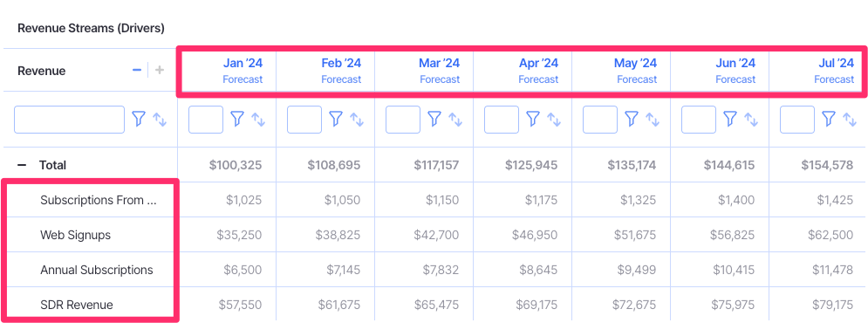This screenshot has height=323, width=868.
Task: Select the Web Signups May '24 cell $51,675
Action: [635, 235]
